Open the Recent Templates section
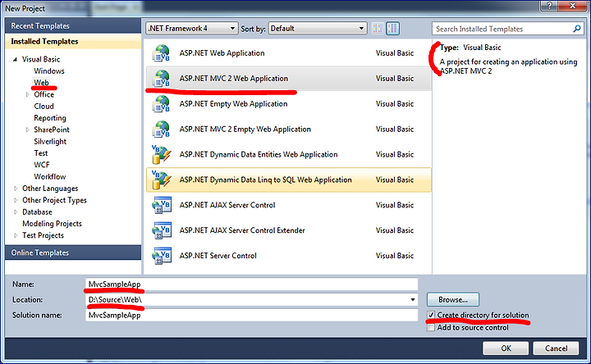 point(73,26)
